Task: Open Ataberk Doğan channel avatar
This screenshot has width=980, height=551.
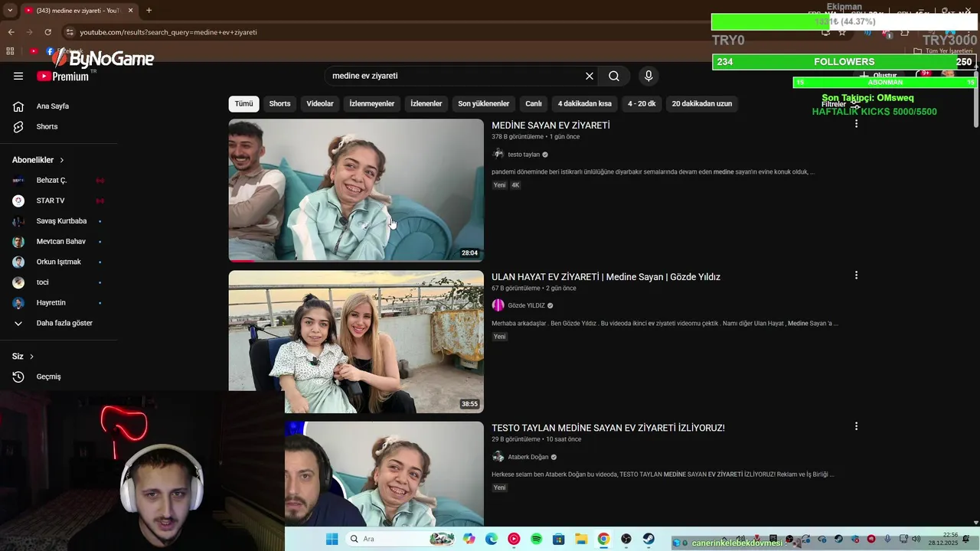Action: pyautogui.click(x=498, y=457)
